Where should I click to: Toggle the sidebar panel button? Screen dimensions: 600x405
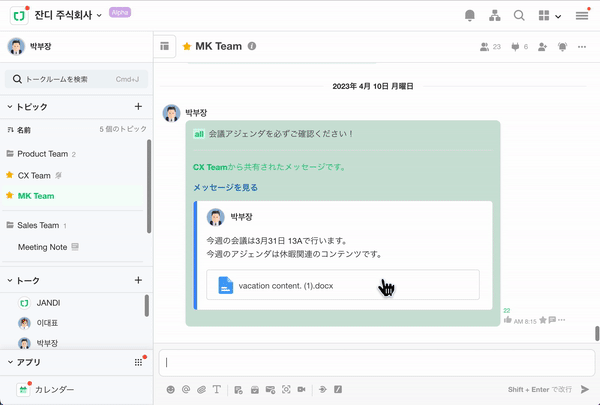point(165,46)
